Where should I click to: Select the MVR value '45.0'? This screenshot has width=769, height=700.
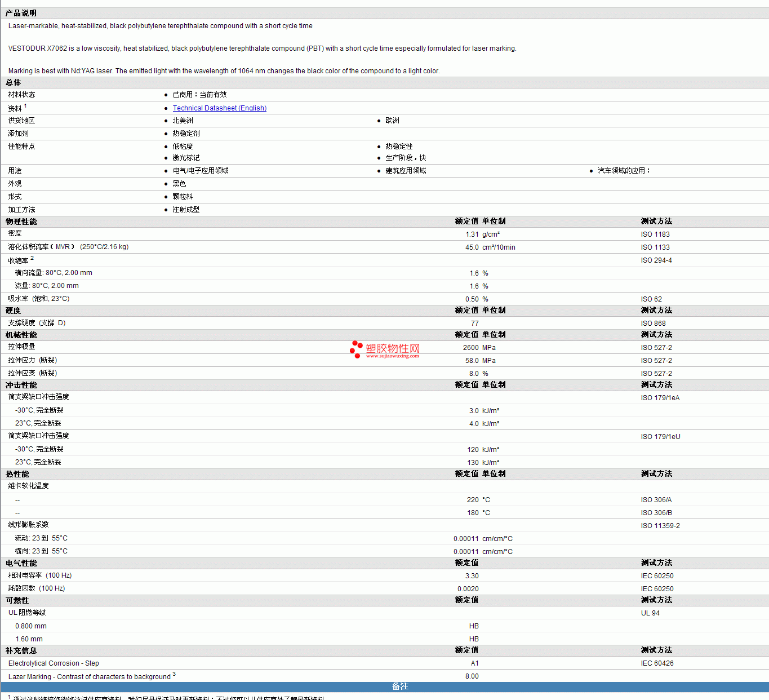coord(472,247)
